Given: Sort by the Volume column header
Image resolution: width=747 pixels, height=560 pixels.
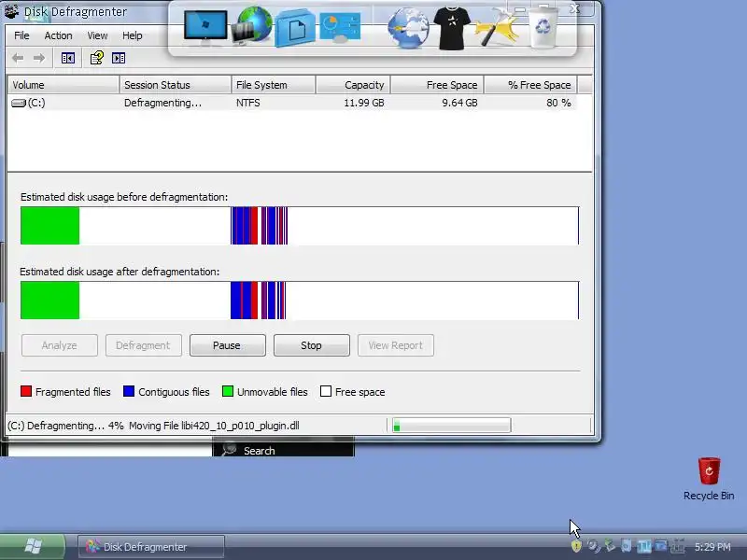Looking at the screenshot, I should tap(63, 85).
